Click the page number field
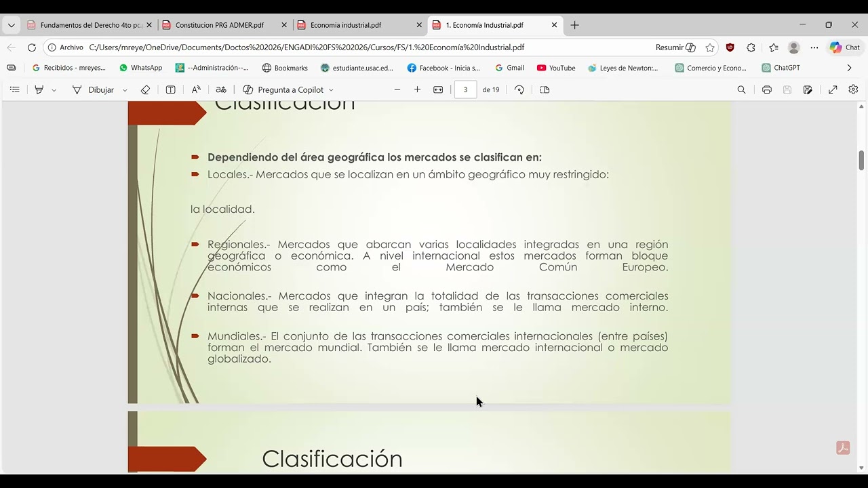Viewport: 868px width, 488px height. [465, 89]
